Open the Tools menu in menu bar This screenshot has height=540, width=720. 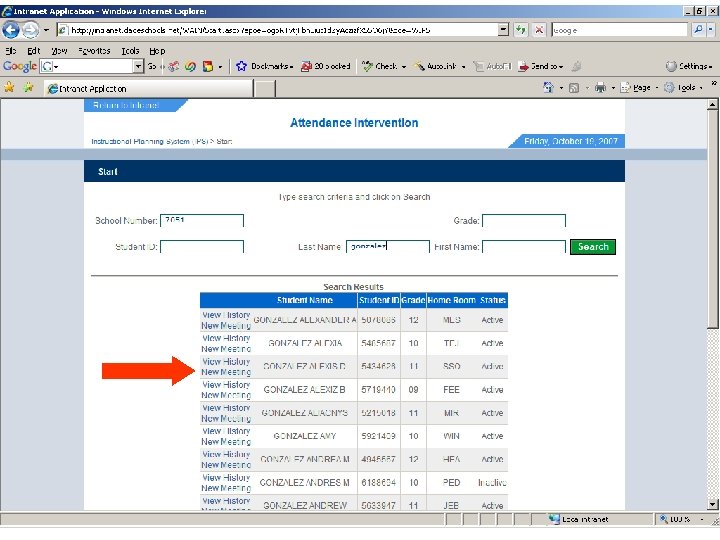click(x=130, y=51)
